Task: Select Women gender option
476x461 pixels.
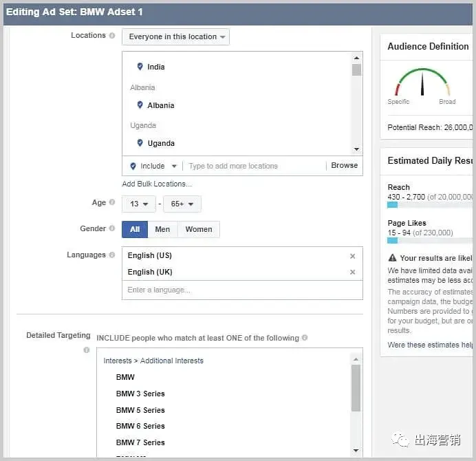Action: coord(199,229)
